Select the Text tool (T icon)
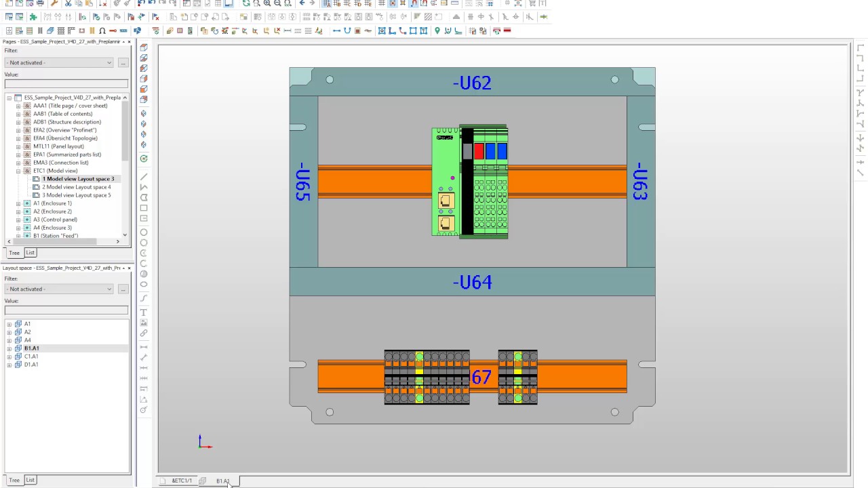The height and width of the screenshot is (488, 868). pos(144,312)
